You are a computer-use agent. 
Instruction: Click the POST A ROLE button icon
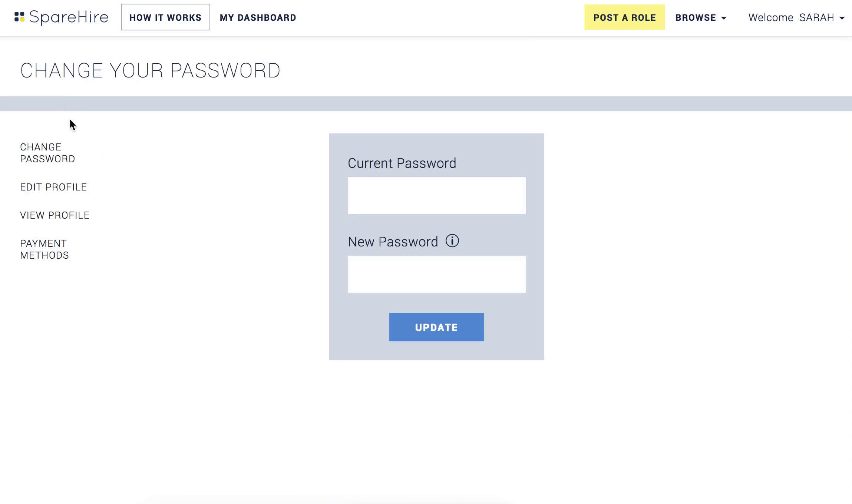[x=625, y=17]
